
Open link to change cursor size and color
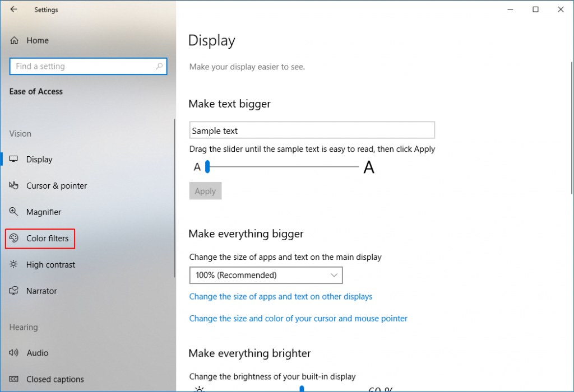point(298,318)
